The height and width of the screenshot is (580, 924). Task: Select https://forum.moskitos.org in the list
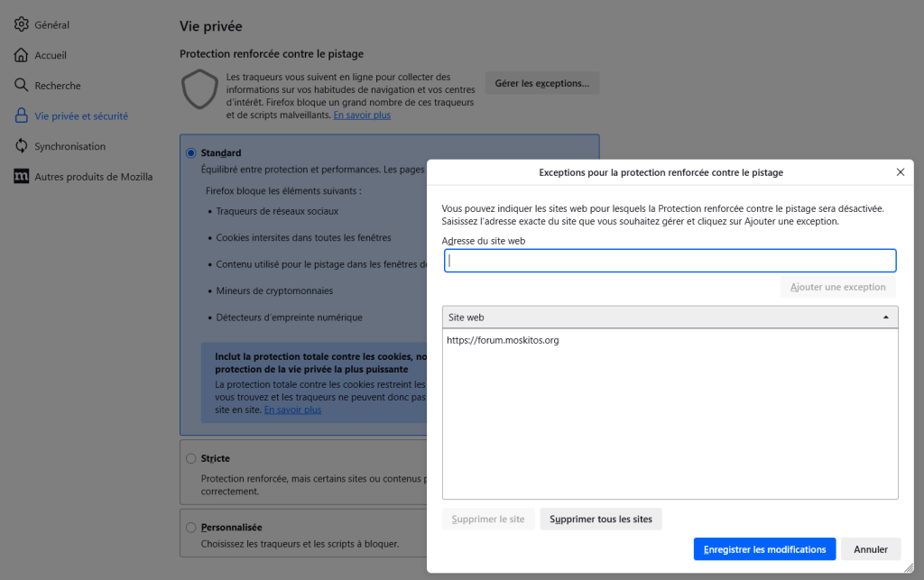503,340
